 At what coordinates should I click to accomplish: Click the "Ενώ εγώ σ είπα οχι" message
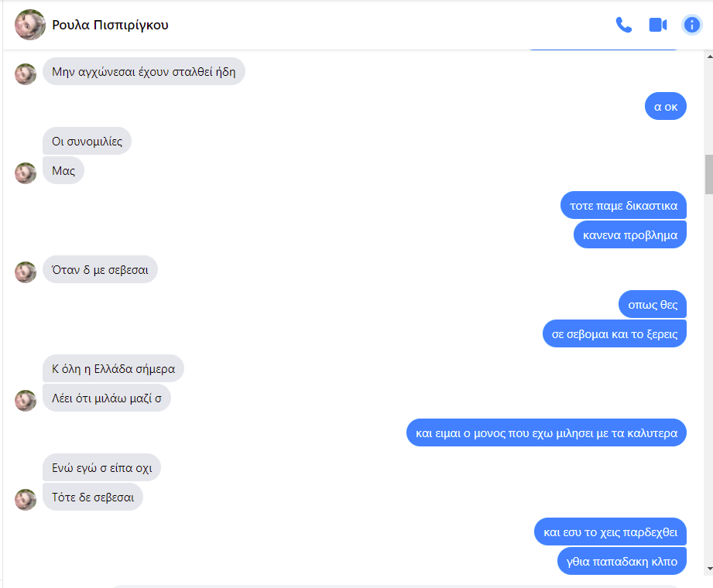click(102, 467)
